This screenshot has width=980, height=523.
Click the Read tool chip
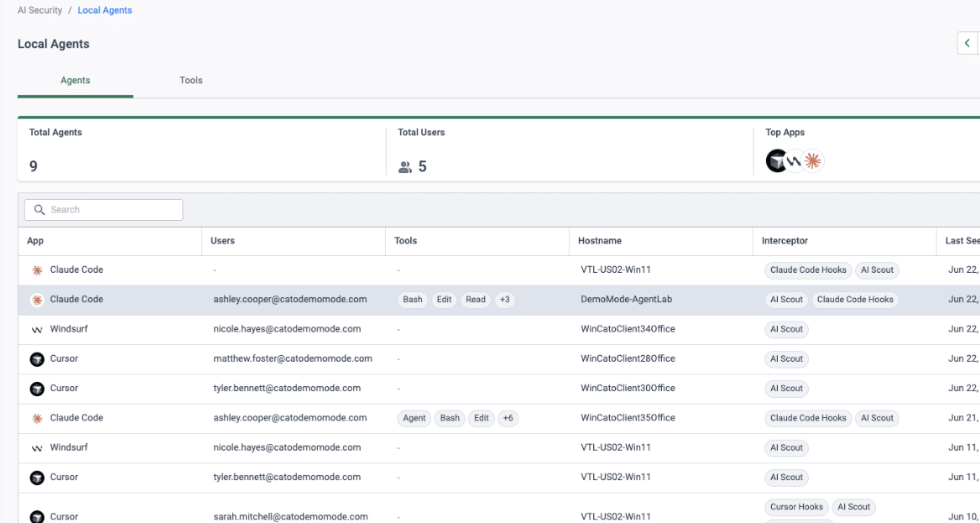476,300
